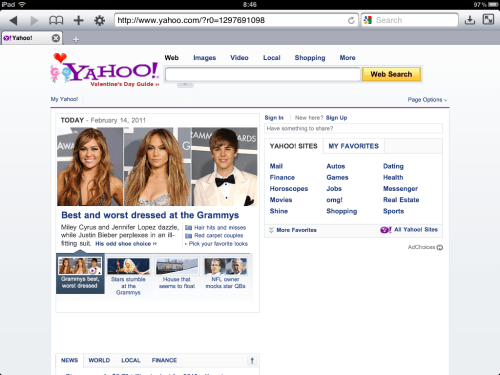Image resolution: width=500 pixels, height=375 pixels.
Task: Open the Movies link
Action: point(281,200)
